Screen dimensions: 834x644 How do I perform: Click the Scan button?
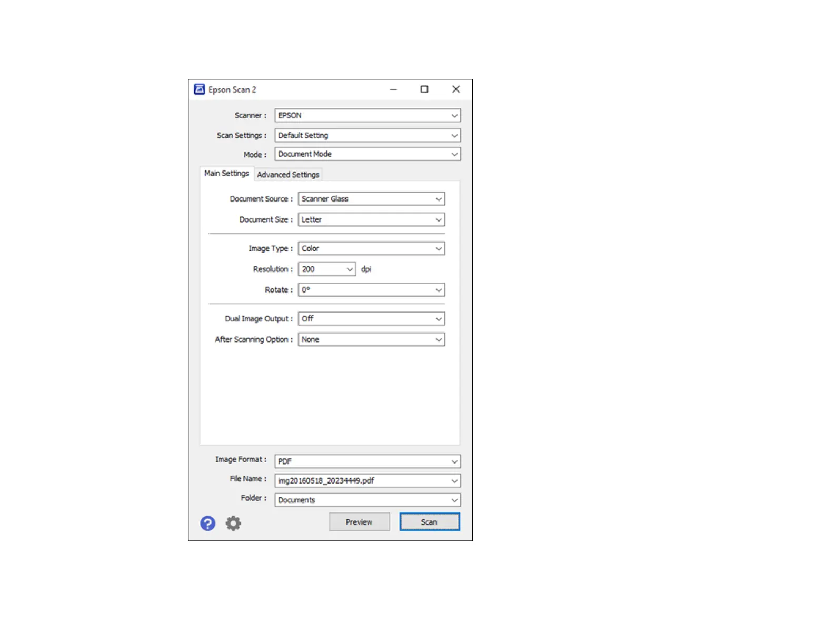(x=429, y=522)
